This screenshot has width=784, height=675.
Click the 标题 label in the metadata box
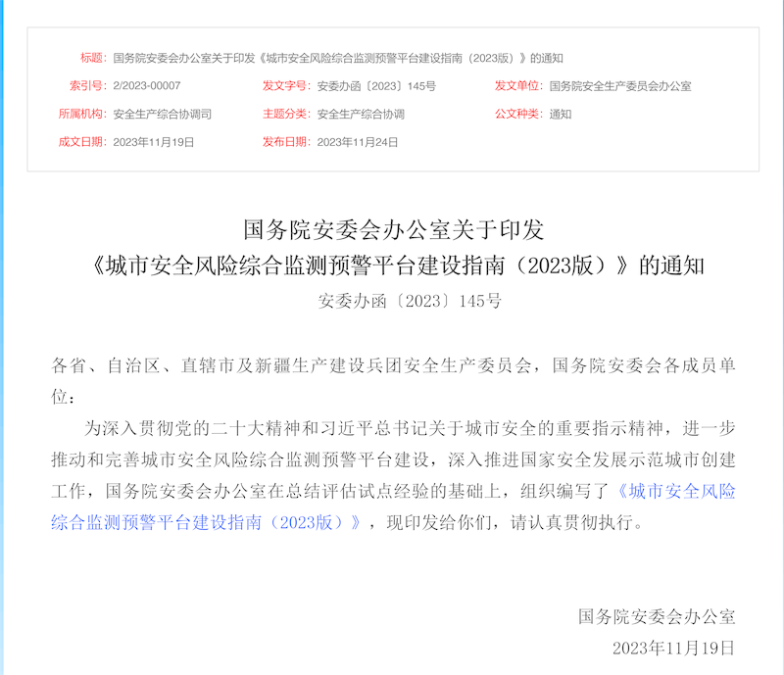click(x=92, y=58)
